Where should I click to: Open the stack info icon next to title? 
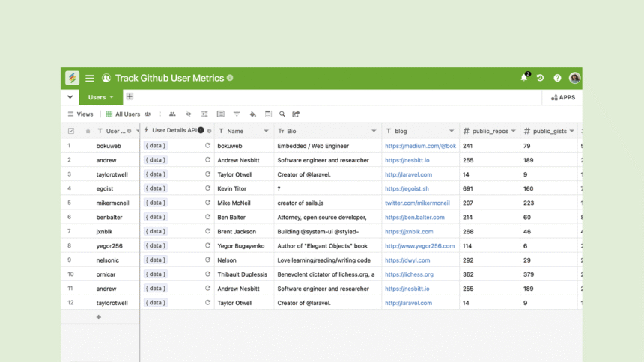(x=230, y=78)
